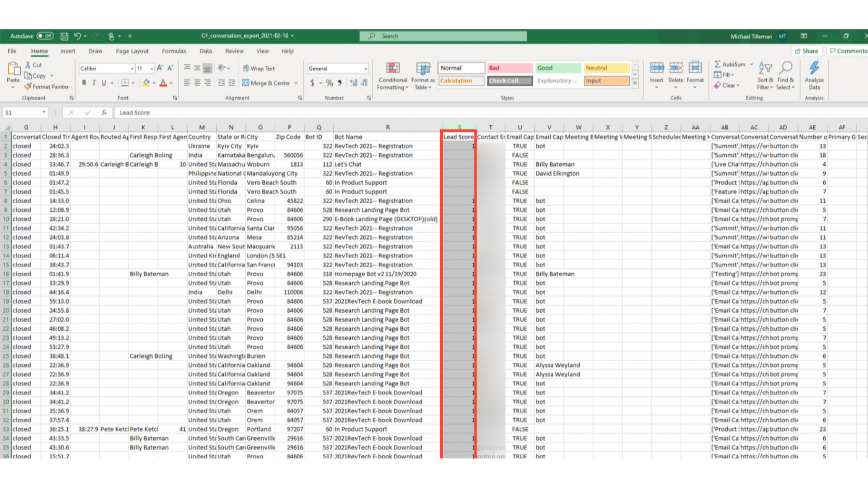The image size is (868, 488).
Task: Apply cell borders
Action: (x=125, y=83)
